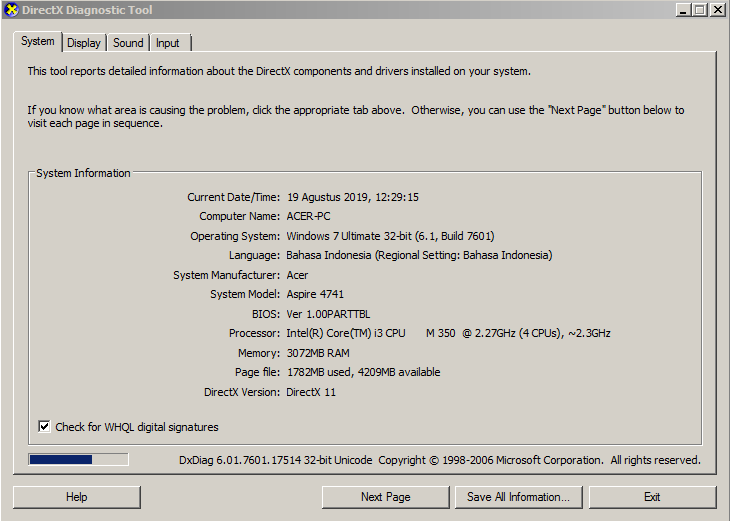Click the System Information group label
Image resolution: width=730 pixels, height=521 pixels.
tap(83, 173)
